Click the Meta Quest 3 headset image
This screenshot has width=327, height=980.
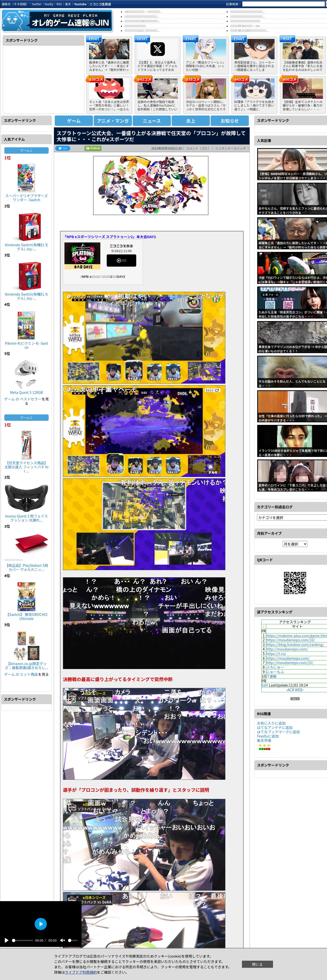click(26, 374)
